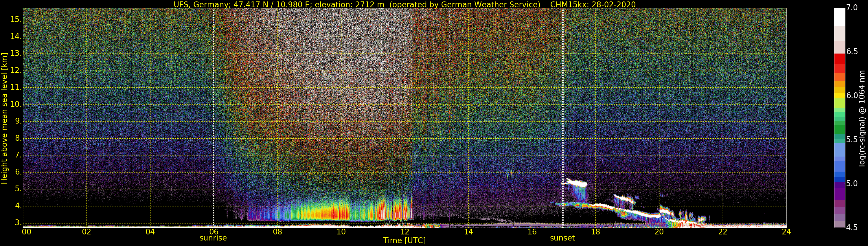Click the white top segment of the colorbar
868x246 pixels.
[839, 17]
